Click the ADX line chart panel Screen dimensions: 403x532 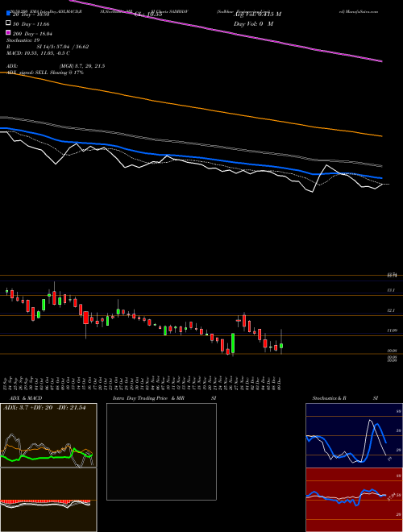pos(48,435)
